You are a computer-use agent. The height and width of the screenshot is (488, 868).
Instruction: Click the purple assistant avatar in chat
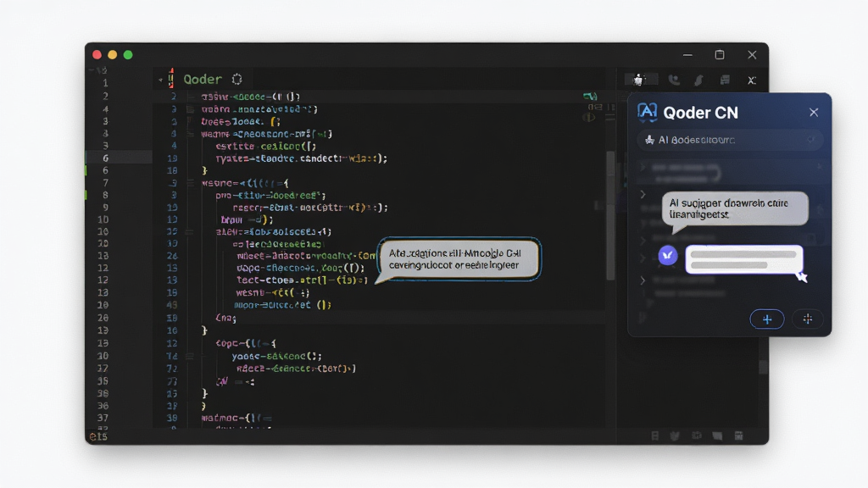point(668,256)
